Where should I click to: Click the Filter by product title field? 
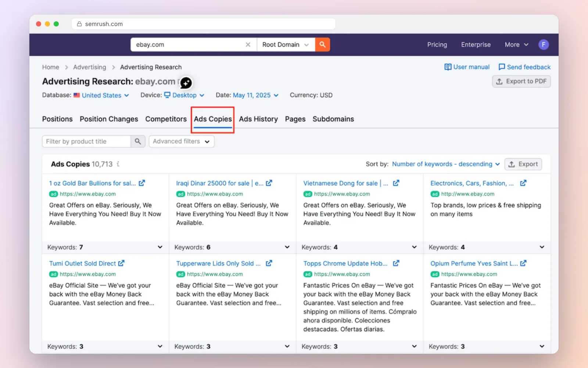point(86,141)
